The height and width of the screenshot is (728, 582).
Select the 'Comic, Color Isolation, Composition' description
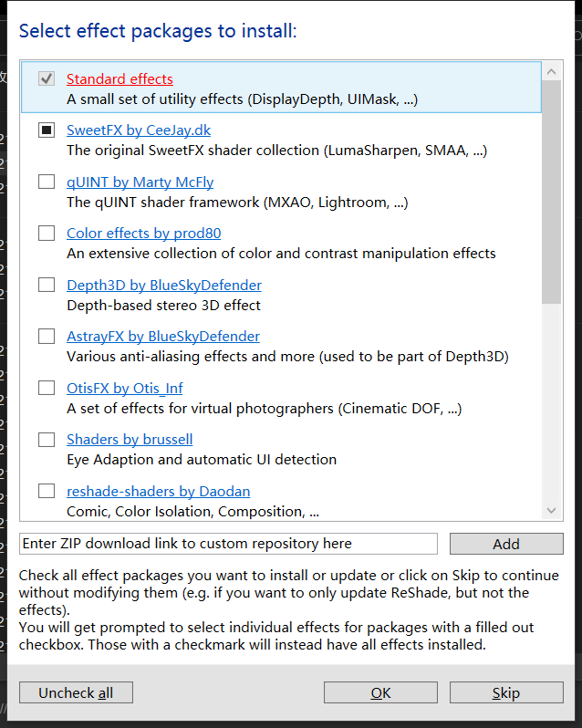192,512
